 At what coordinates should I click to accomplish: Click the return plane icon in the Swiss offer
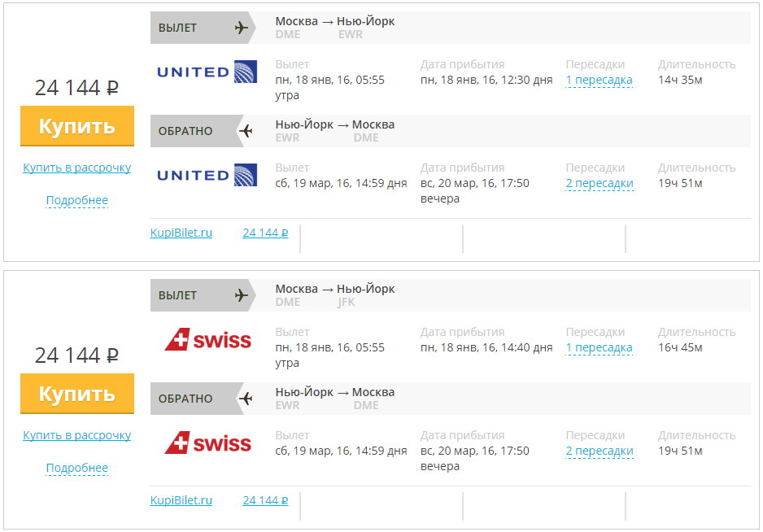coord(246,399)
